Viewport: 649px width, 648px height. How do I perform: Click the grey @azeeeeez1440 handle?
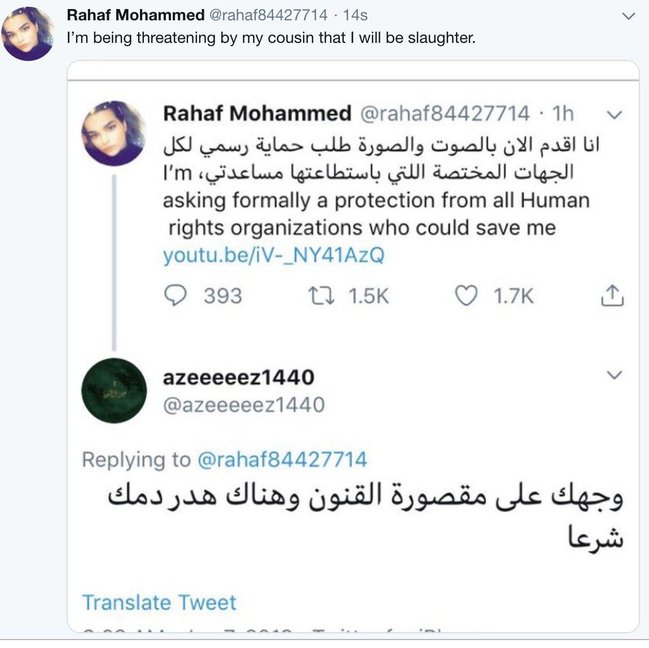pyautogui.click(x=243, y=404)
